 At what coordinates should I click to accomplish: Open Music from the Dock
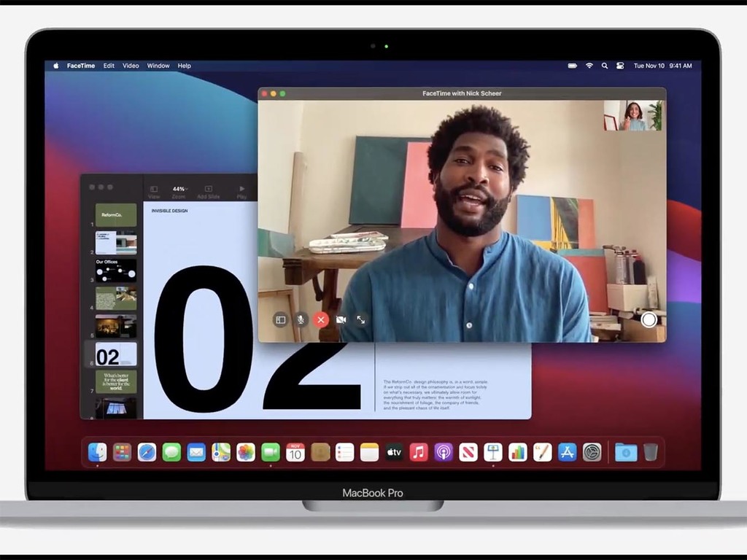[x=419, y=452]
